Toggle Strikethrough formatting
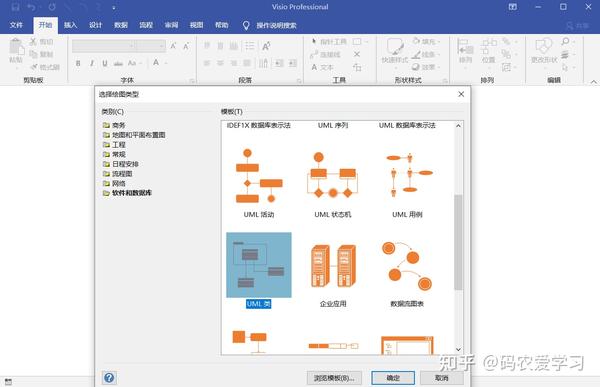 (x=118, y=63)
